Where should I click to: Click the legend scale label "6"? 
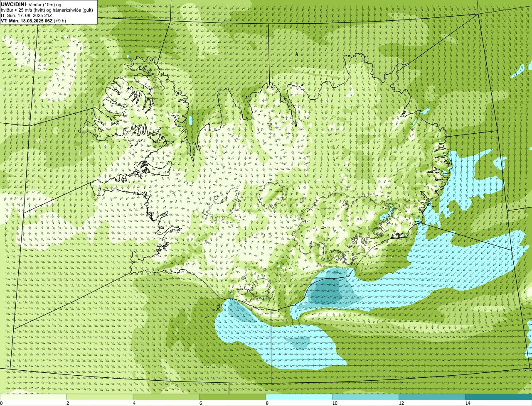coord(200,403)
